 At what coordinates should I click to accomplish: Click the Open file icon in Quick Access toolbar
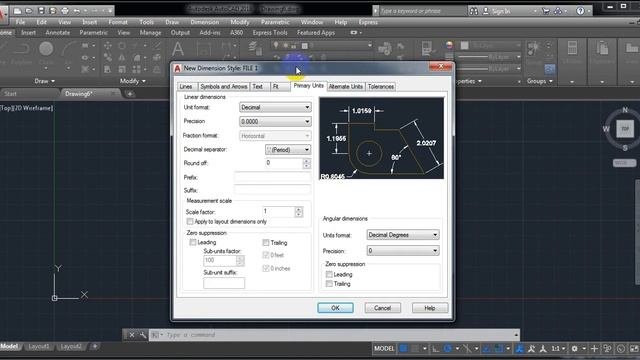tap(29, 11)
